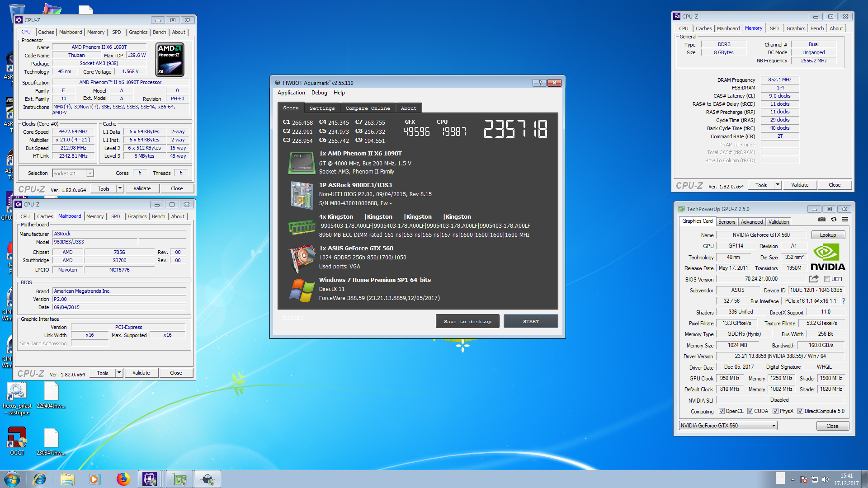Show hidden system tray icons
868x488 pixels.
pos(793,479)
